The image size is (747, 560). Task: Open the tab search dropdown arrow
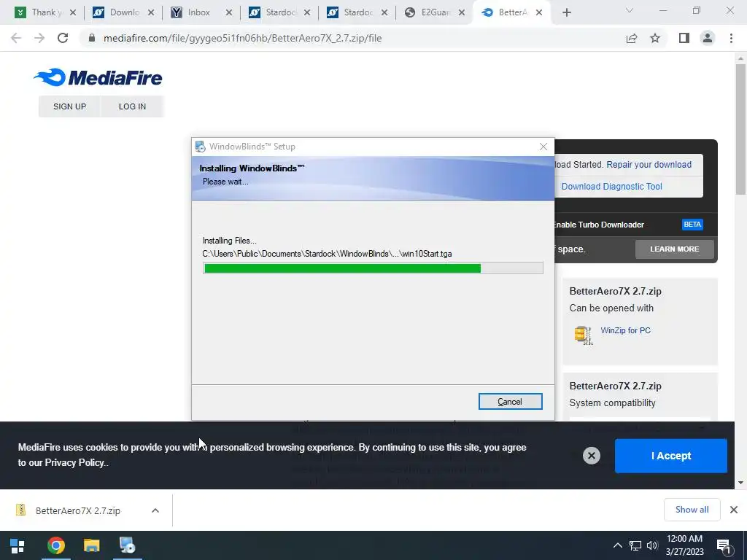[630, 11]
